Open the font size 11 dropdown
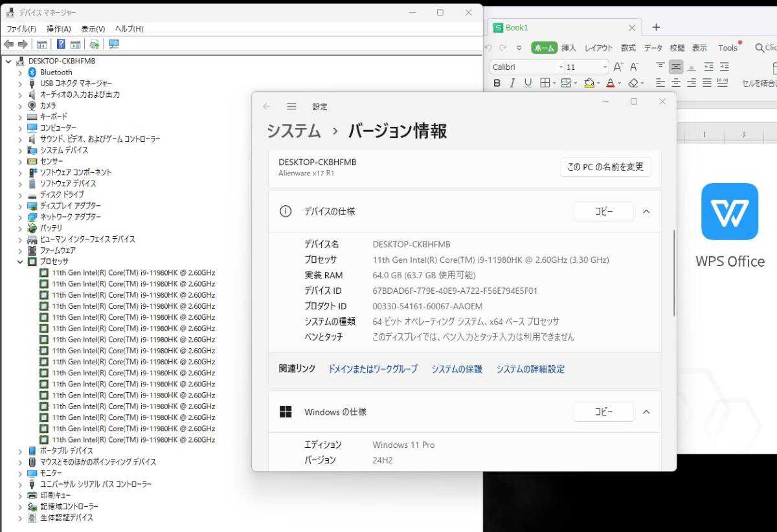This screenshot has height=532, width=777. point(605,67)
